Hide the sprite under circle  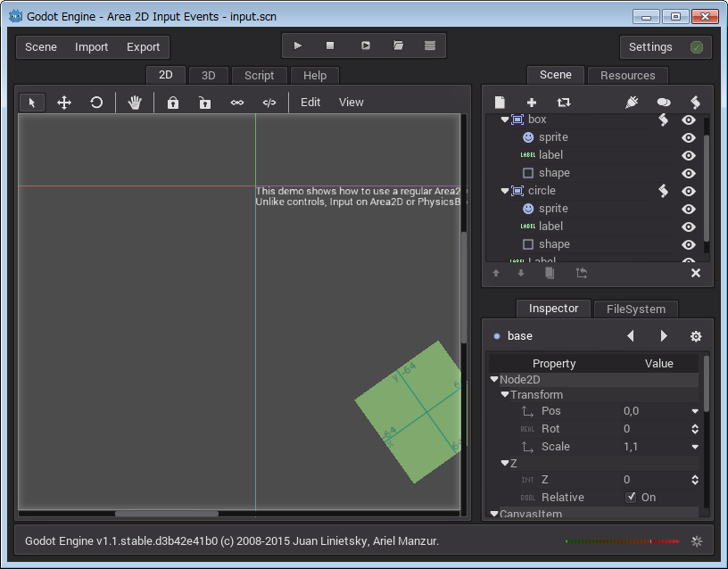coord(688,210)
